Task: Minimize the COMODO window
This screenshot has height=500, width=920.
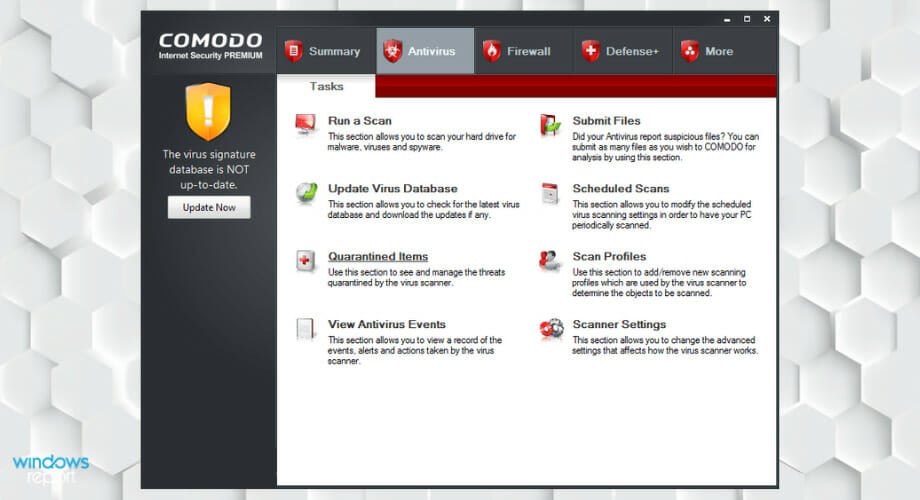Action: (727, 19)
